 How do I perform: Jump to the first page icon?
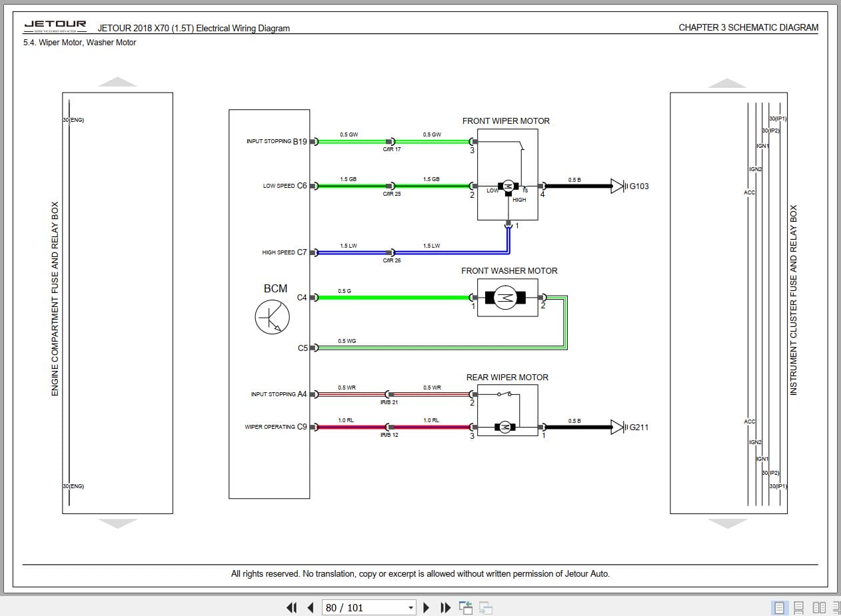coord(291,607)
